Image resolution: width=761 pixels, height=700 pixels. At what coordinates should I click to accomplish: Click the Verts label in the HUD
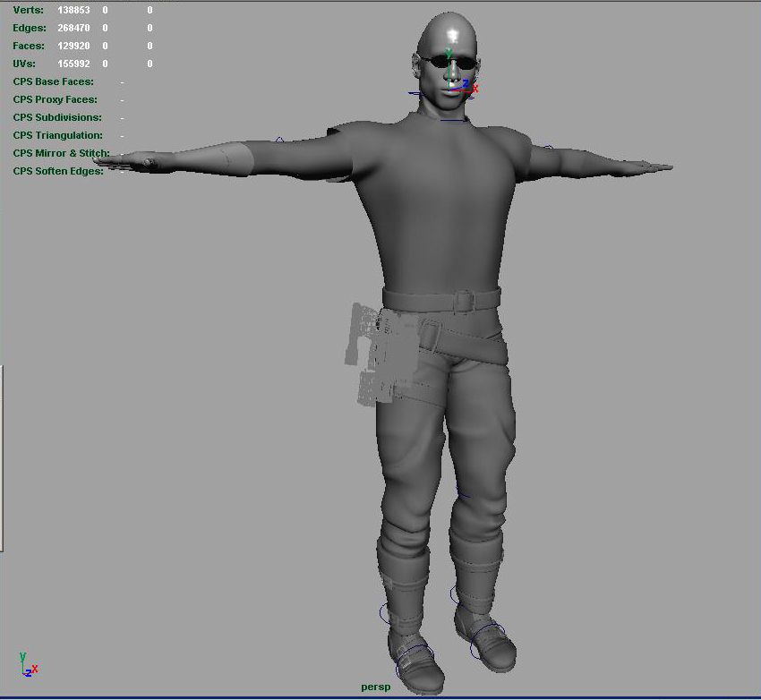point(28,10)
